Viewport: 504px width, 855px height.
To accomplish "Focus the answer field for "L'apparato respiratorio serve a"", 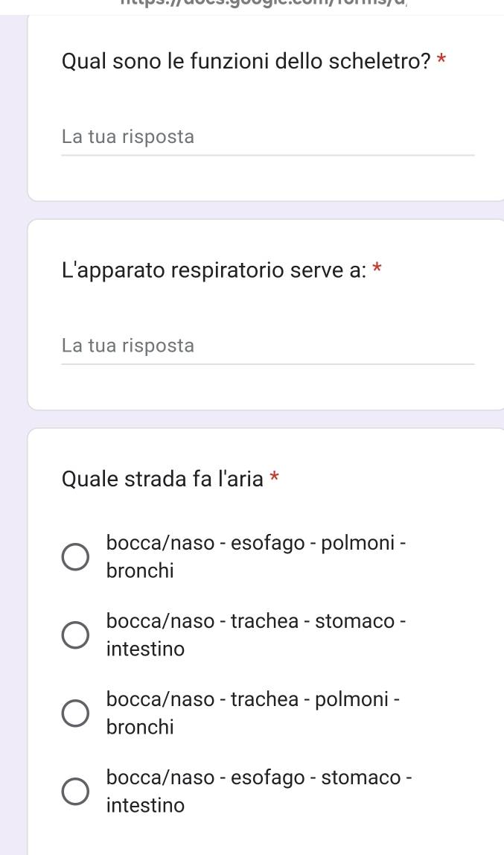I will (267, 346).
